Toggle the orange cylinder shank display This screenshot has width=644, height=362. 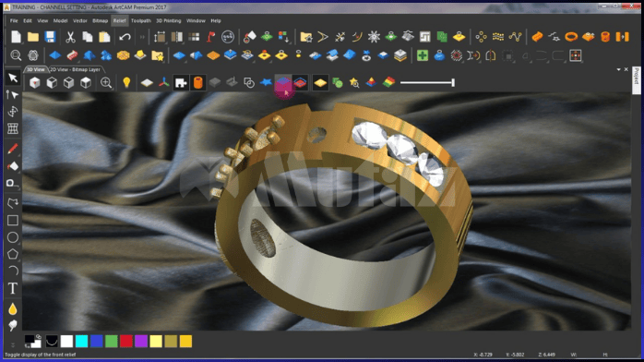pyautogui.click(x=198, y=82)
